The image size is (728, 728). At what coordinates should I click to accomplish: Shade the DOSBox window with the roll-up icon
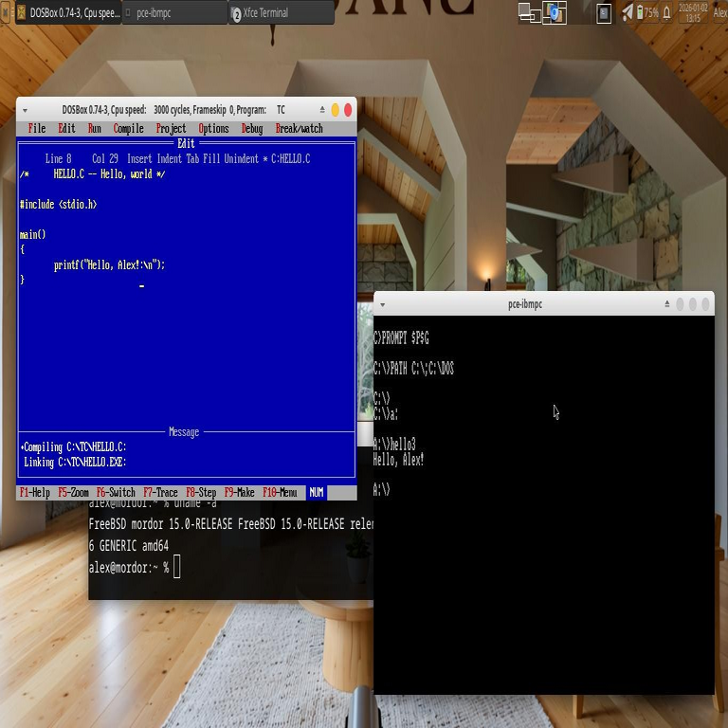point(322,110)
